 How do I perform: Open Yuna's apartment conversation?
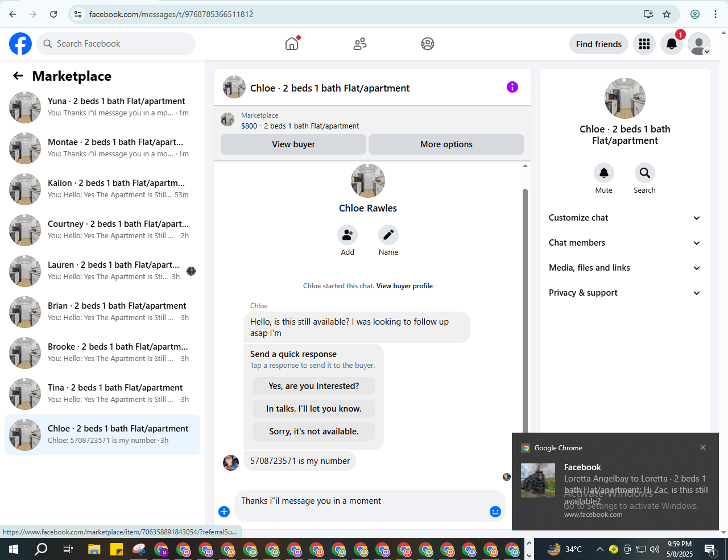[x=102, y=107]
